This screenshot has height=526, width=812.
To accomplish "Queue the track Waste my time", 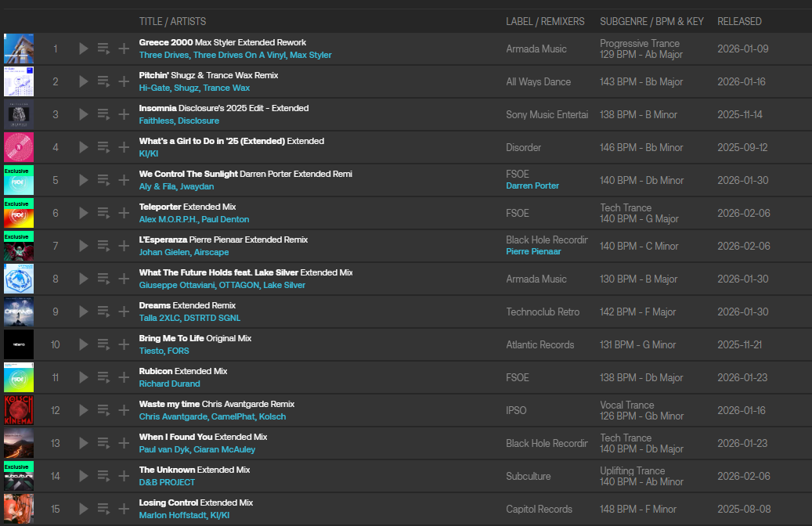I will click(103, 410).
